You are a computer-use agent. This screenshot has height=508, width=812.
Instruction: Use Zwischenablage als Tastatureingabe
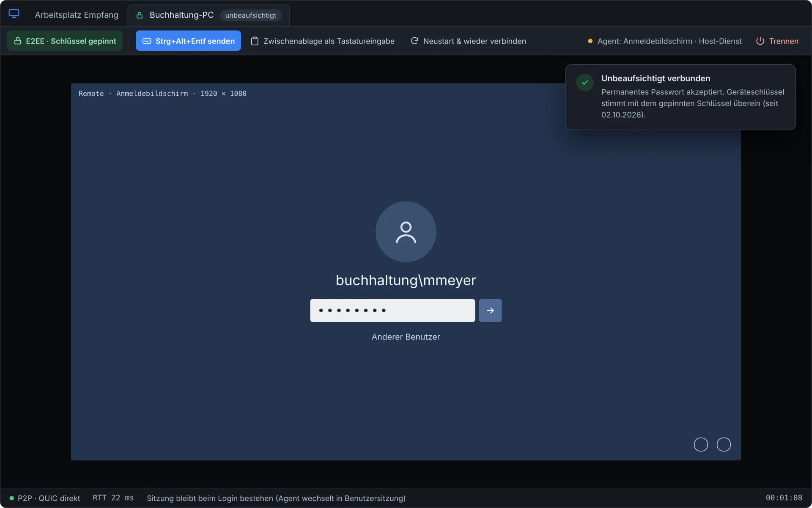tap(323, 41)
